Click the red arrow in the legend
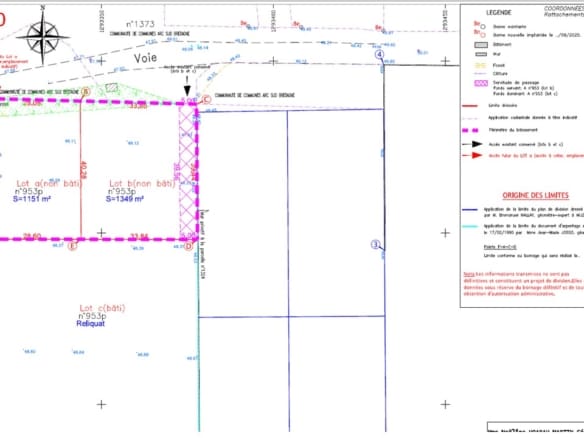The width and height of the screenshot is (584, 438). click(x=472, y=155)
